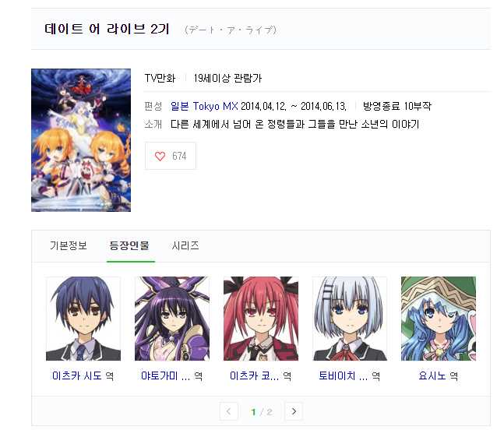Select the 등장인물 tab
504x437 pixels.
pyautogui.click(x=129, y=245)
